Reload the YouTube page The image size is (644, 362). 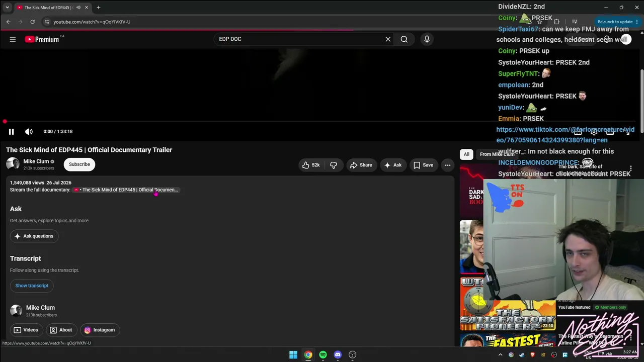(32, 22)
